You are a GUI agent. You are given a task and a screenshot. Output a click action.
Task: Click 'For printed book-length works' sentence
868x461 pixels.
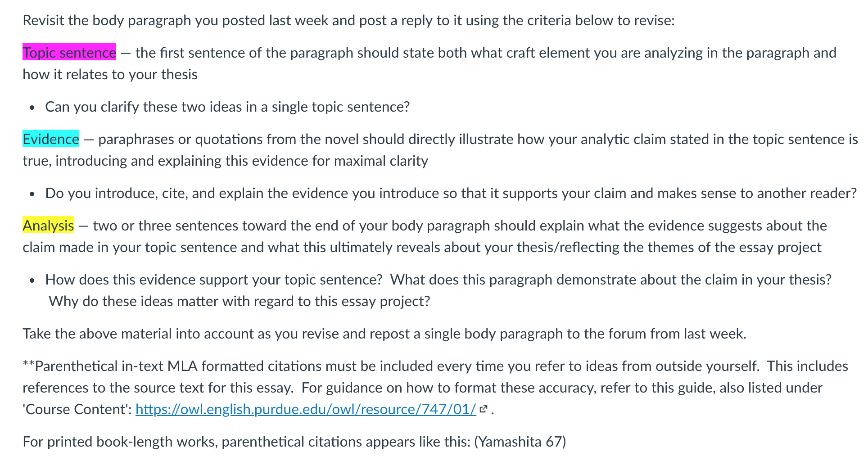246,442
